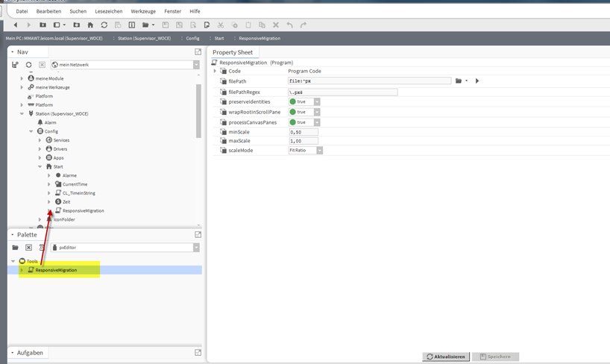Open the Bearbeiten menu

click(48, 11)
